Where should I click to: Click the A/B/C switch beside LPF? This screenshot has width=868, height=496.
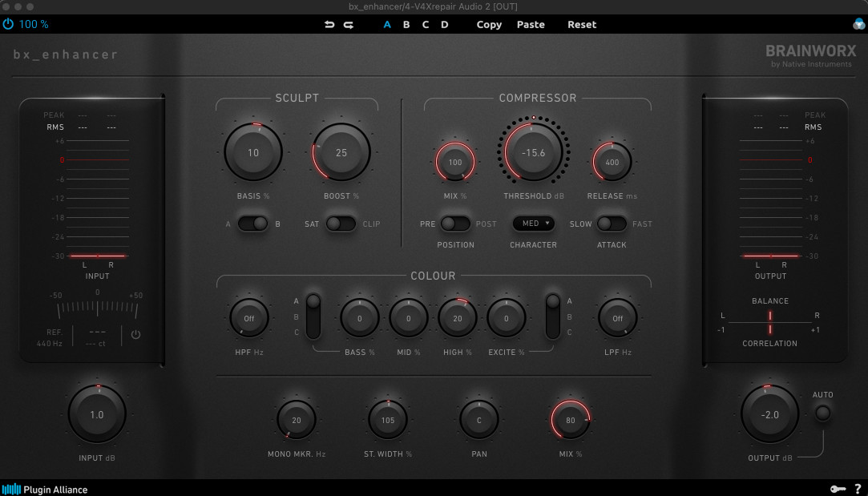click(553, 317)
